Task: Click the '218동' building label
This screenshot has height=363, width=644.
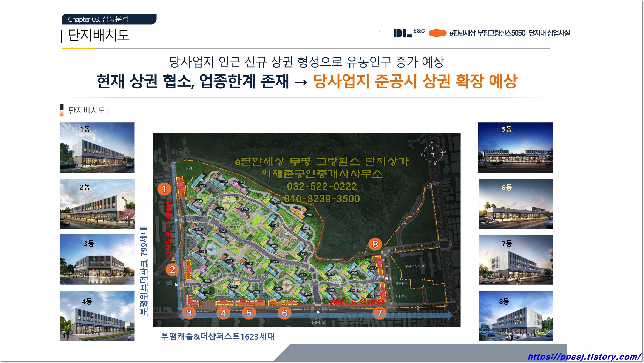Action: (275, 261)
